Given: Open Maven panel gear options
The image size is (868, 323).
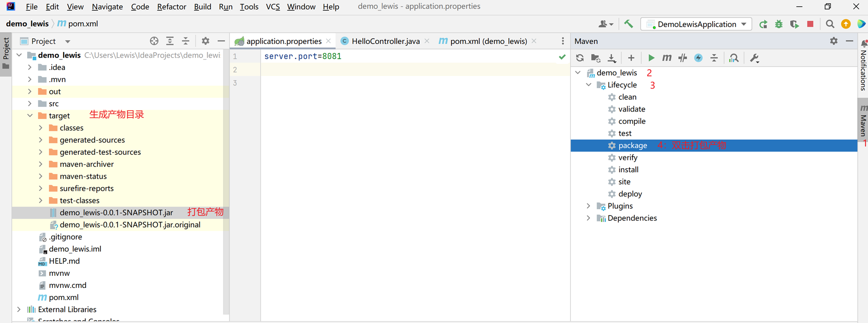Looking at the screenshot, I should [x=834, y=41].
